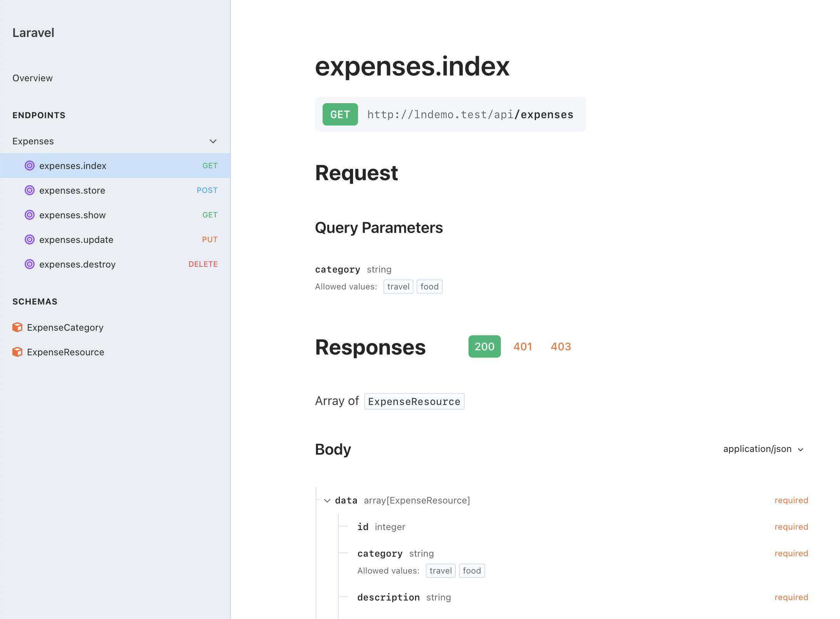Click the Laravel title in sidebar
Viewport: 840px width, 619px height.
33,33
